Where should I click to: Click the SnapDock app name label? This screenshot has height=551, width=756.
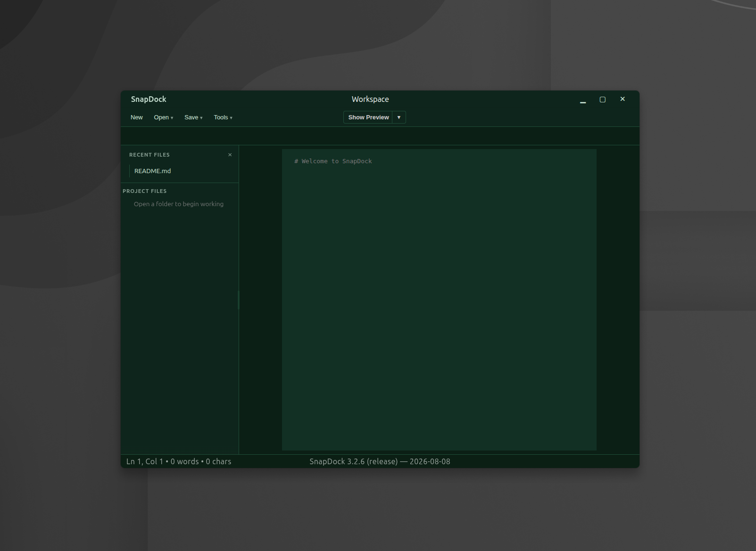coord(149,100)
